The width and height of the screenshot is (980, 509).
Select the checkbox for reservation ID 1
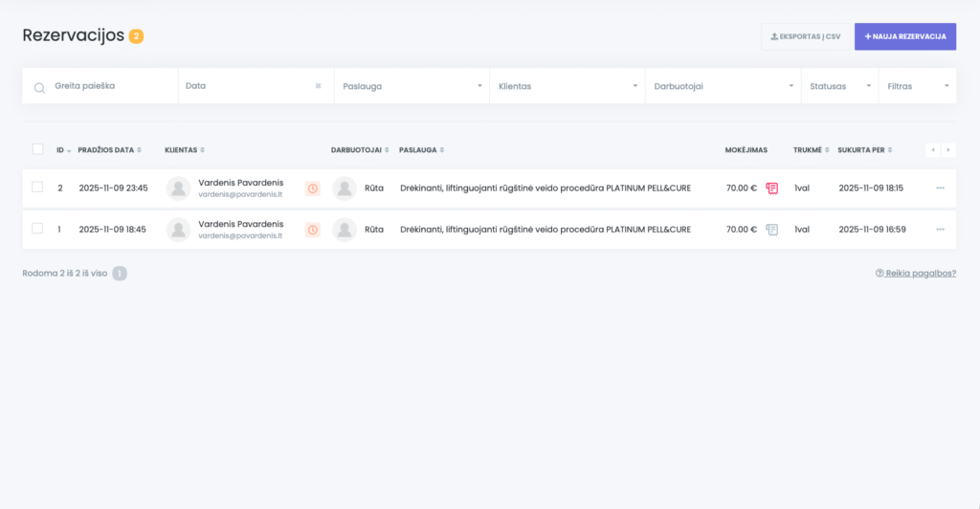coord(37,229)
